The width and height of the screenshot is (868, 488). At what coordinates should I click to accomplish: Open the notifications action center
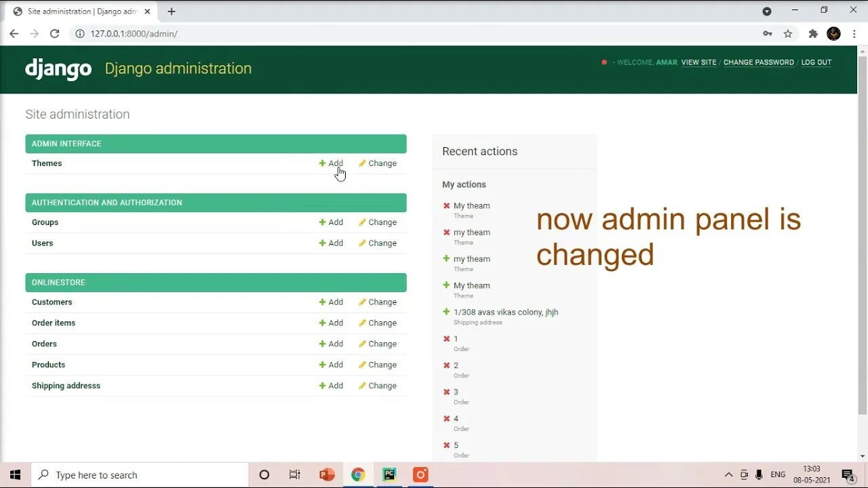coord(848,474)
